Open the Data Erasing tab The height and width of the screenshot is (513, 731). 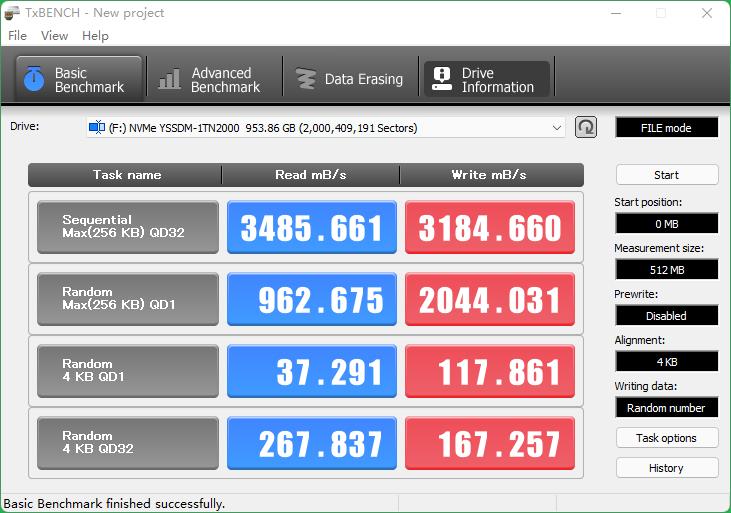coord(350,79)
